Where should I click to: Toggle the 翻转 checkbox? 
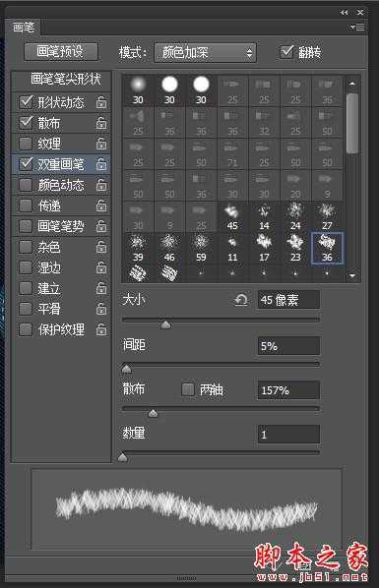(x=286, y=52)
